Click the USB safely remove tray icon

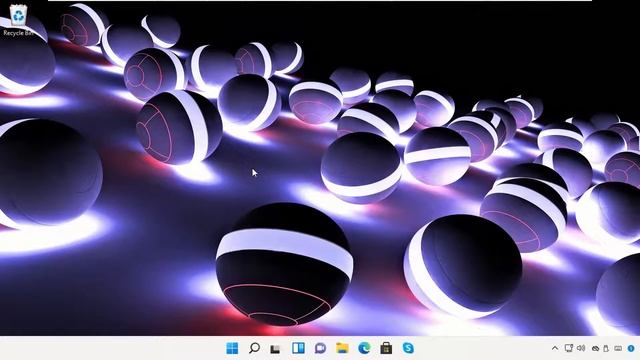pyautogui.click(x=606, y=349)
